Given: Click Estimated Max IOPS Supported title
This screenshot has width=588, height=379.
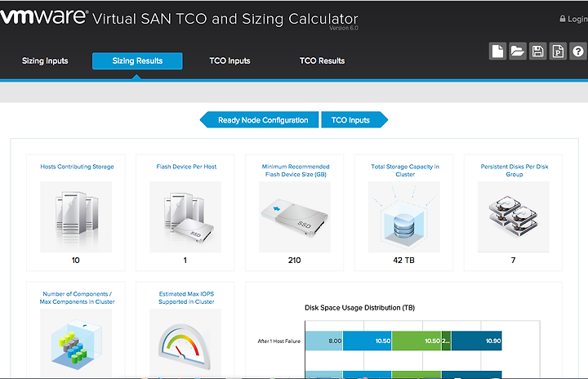Looking at the screenshot, I should 186,298.
